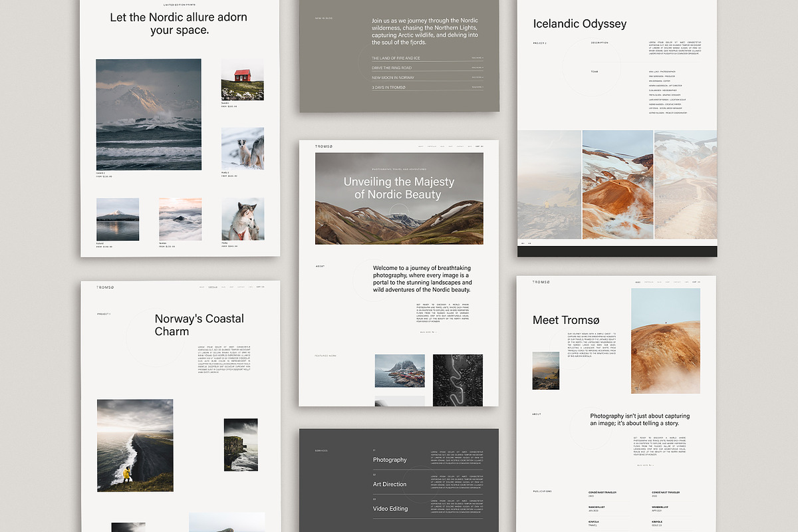
Task: Select the husky in red harness print
Action: tap(242, 219)
